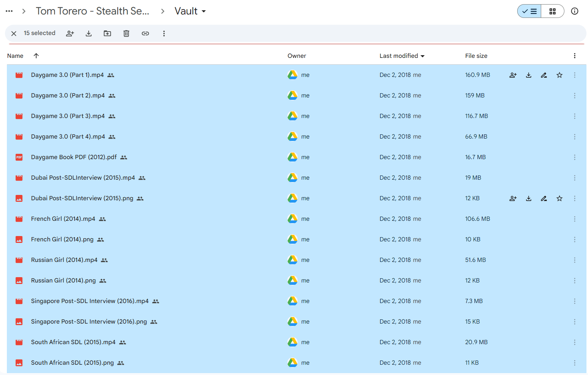Open the Last modified sort dropdown
588x375 pixels.
[x=402, y=56]
